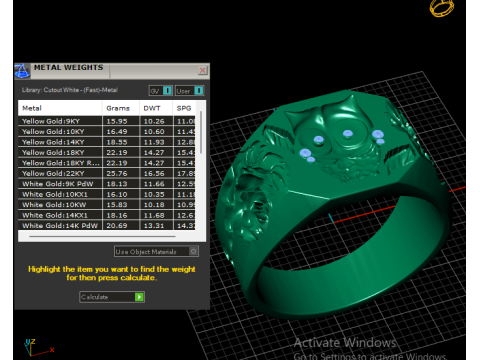480x360 pixels.
Task: Click the SPG column header
Action: [184, 108]
